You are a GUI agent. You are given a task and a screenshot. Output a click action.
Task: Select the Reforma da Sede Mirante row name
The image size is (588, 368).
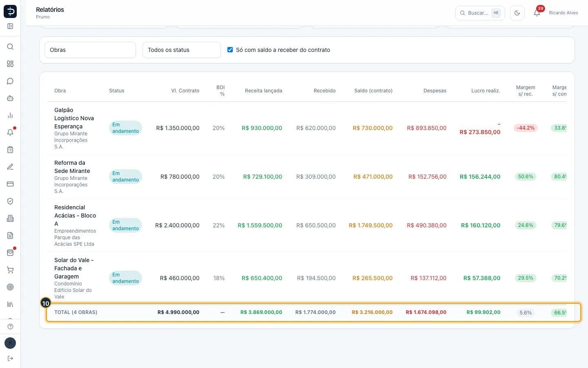(72, 167)
